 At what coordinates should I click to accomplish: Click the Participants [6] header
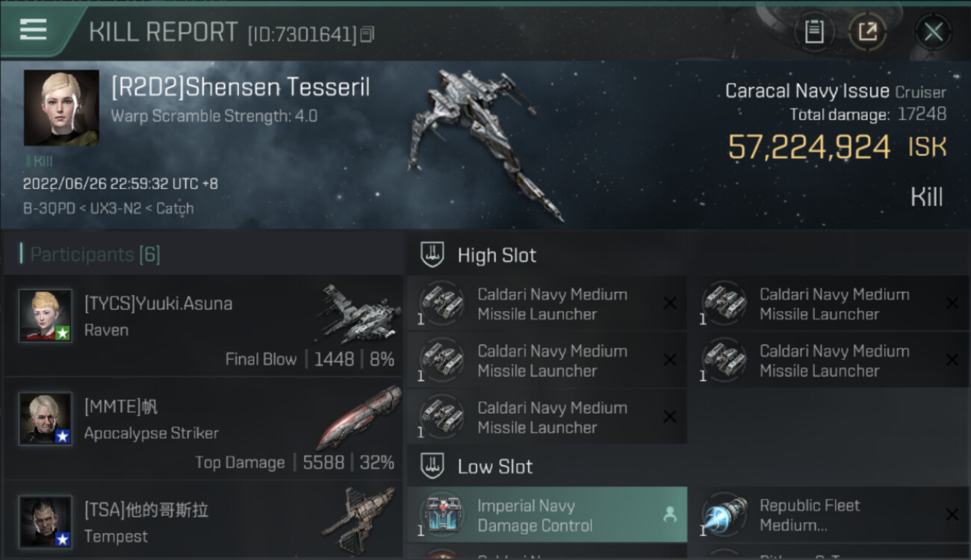click(95, 255)
